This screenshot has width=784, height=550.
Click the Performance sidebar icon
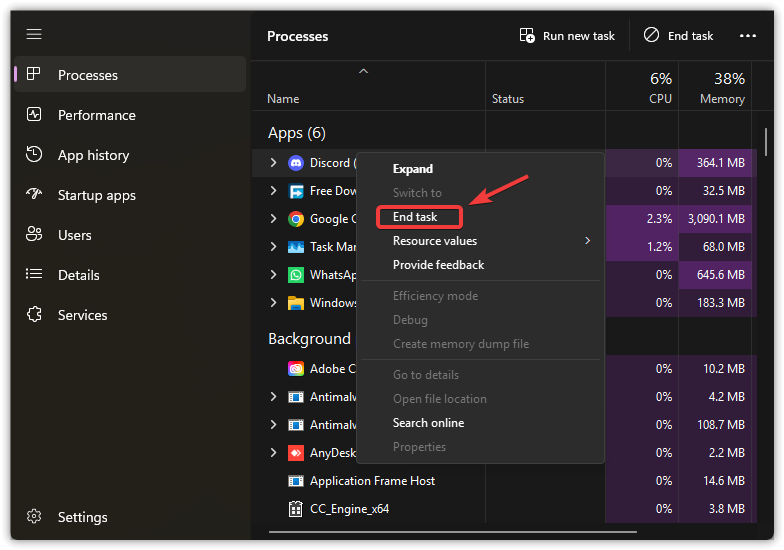coord(34,115)
